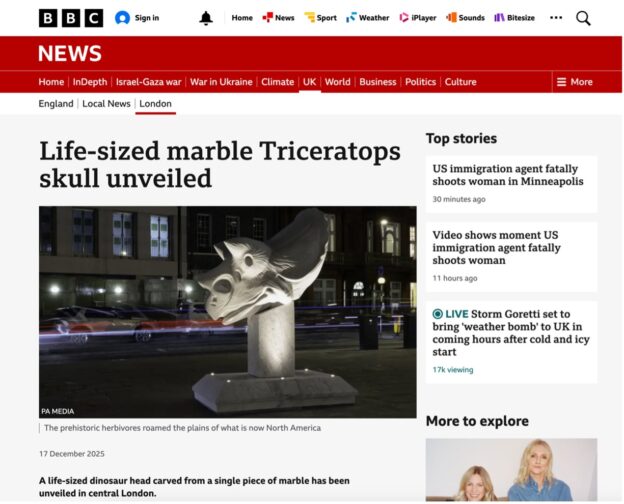Image resolution: width=624 pixels, height=504 pixels.
Task: Open the Climate section
Action: click(x=277, y=82)
